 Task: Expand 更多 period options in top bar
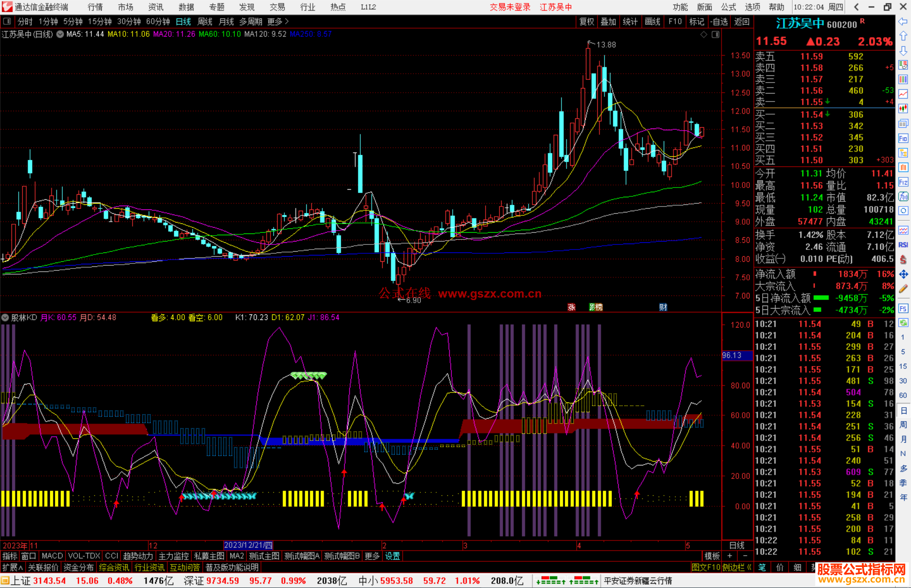[x=278, y=21]
